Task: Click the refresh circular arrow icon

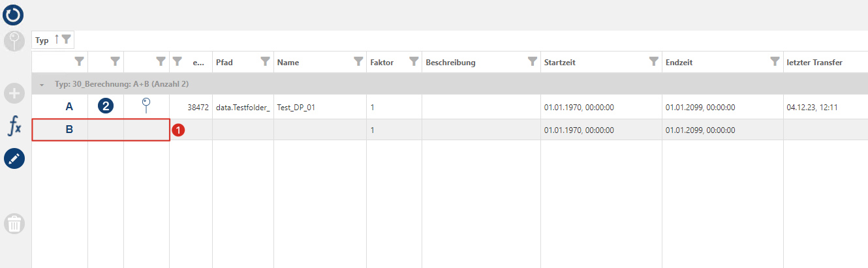Action: tap(14, 14)
